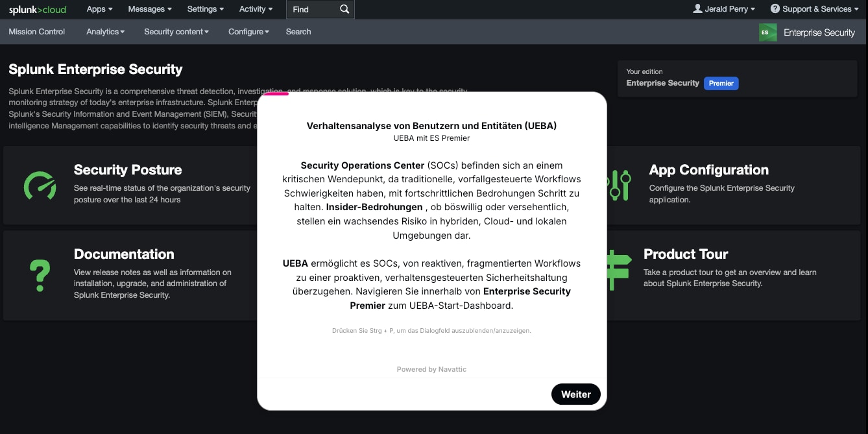This screenshot has height=434, width=868.
Task: Click the 'Your edition' label
Action: tap(644, 71)
